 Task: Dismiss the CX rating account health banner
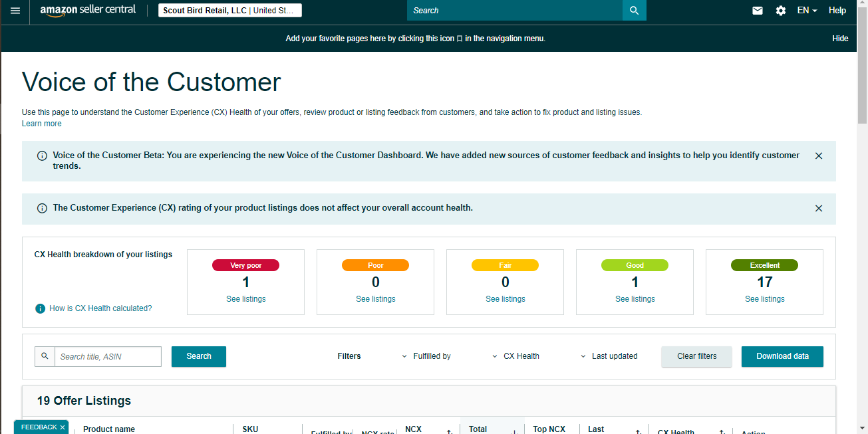(x=819, y=208)
